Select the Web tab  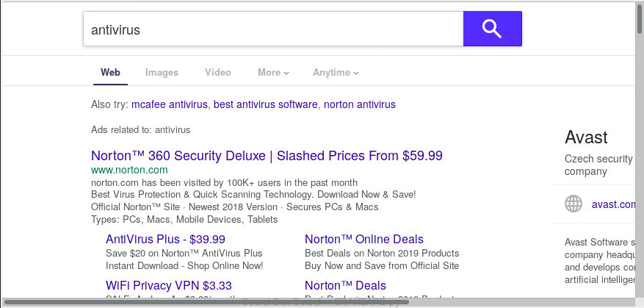[110, 72]
